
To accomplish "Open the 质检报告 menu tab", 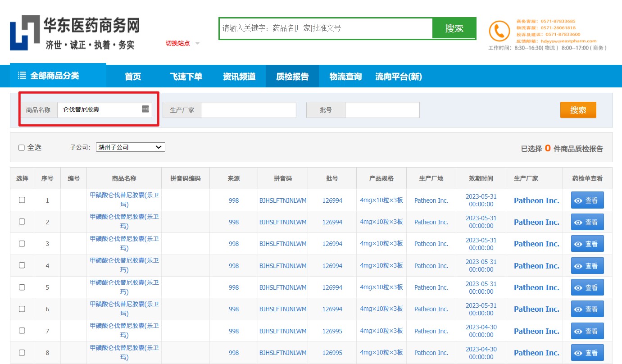I will 292,77.
